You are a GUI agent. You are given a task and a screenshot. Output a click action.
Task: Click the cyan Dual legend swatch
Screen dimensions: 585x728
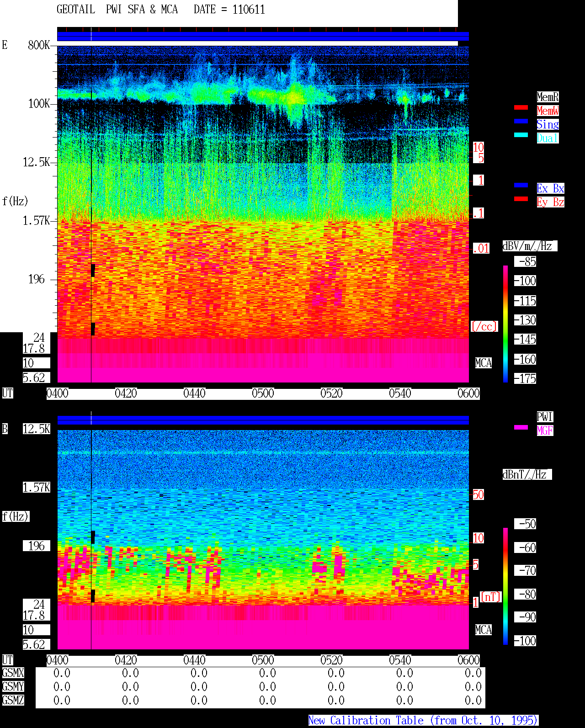521,135
